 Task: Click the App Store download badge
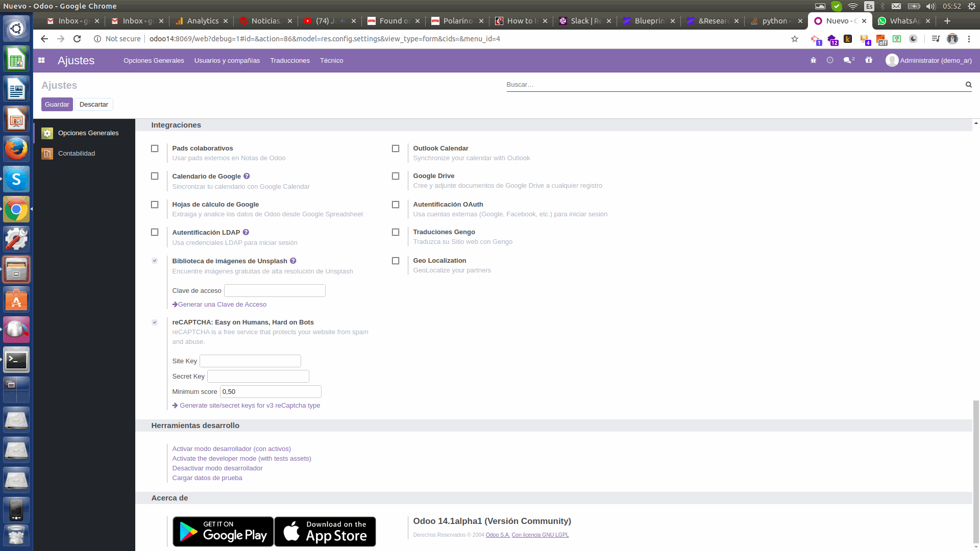point(325,532)
